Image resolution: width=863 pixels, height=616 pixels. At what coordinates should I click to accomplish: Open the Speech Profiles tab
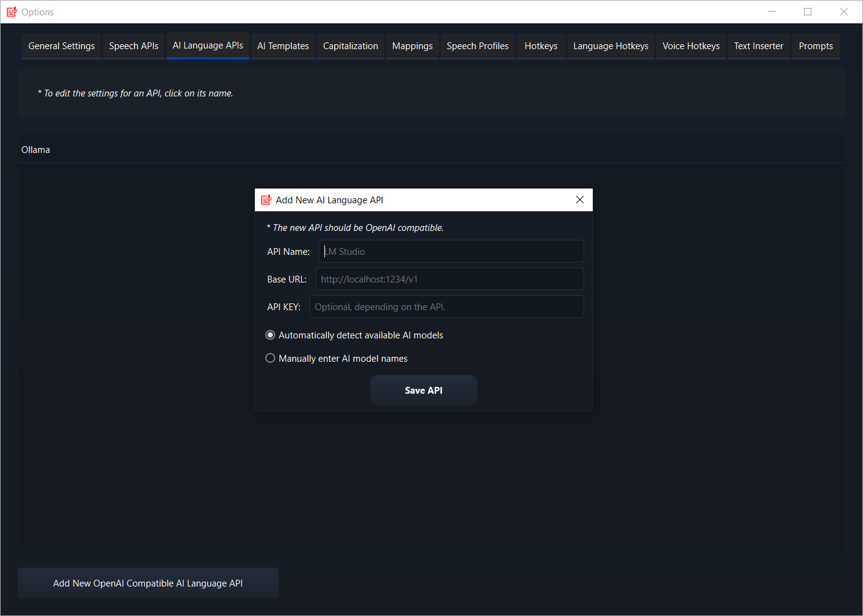pyautogui.click(x=477, y=45)
